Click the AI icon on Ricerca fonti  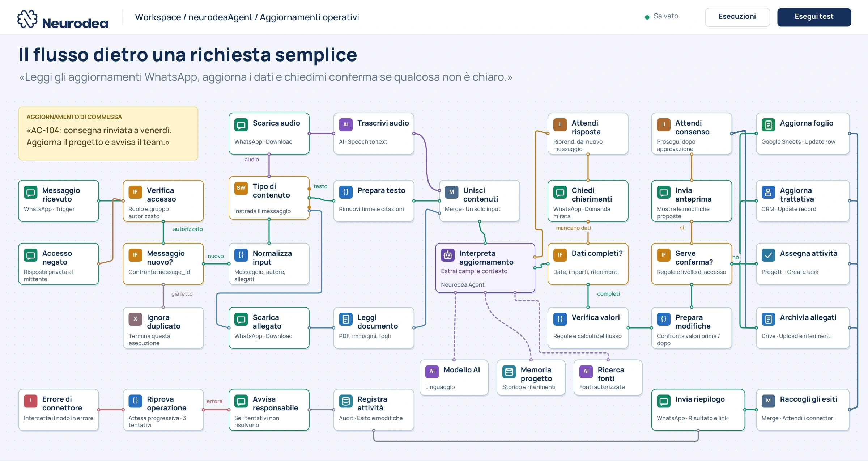tap(586, 372)
